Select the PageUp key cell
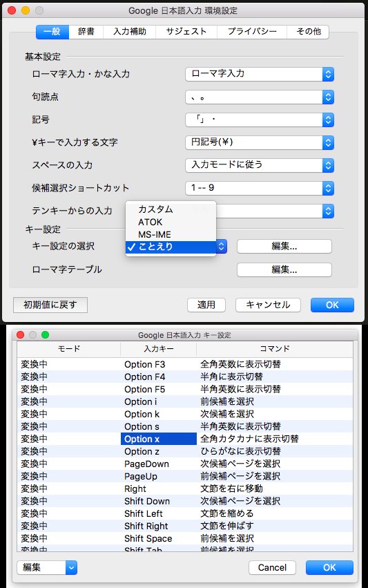368x588 pixels. pyautogui.click(x=159, y=476)
